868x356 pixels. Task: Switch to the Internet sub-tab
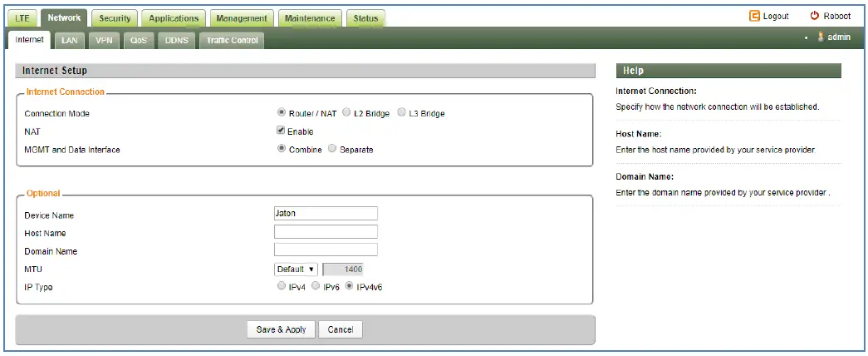pyautogui.click(x=29, y=40)
